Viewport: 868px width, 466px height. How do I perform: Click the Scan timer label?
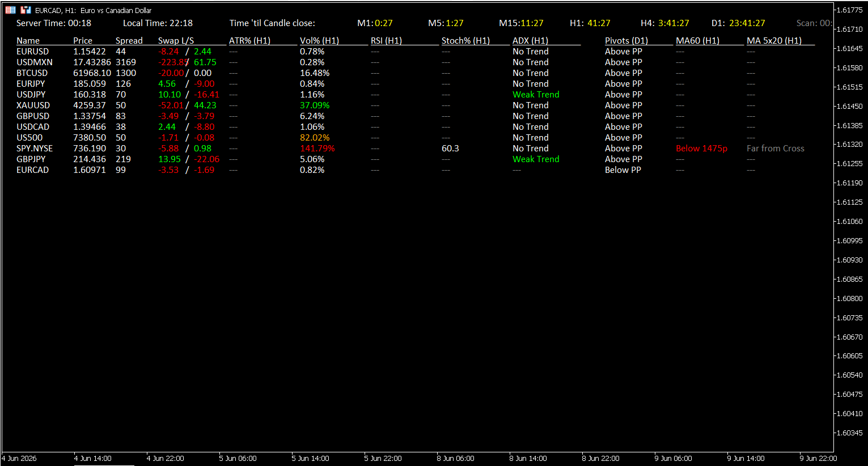pyautogui.click(x=814, y=23)
